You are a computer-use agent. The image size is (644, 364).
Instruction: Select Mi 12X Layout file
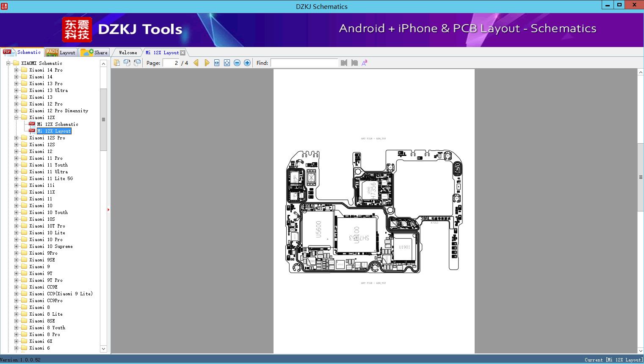pos(54,131)
